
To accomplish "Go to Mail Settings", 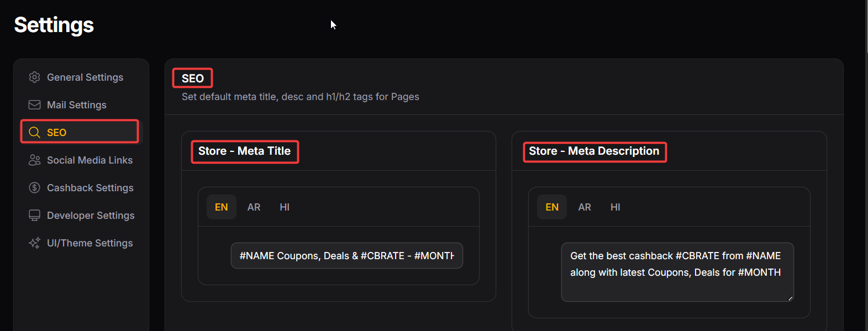I will pos(77,105).
